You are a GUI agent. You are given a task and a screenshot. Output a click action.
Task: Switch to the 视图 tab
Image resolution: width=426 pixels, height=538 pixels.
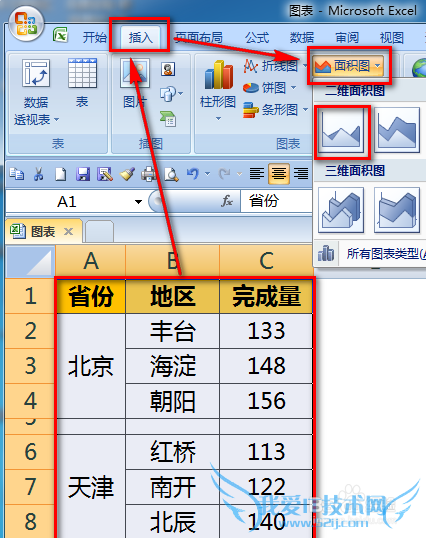tap(392, 37)
